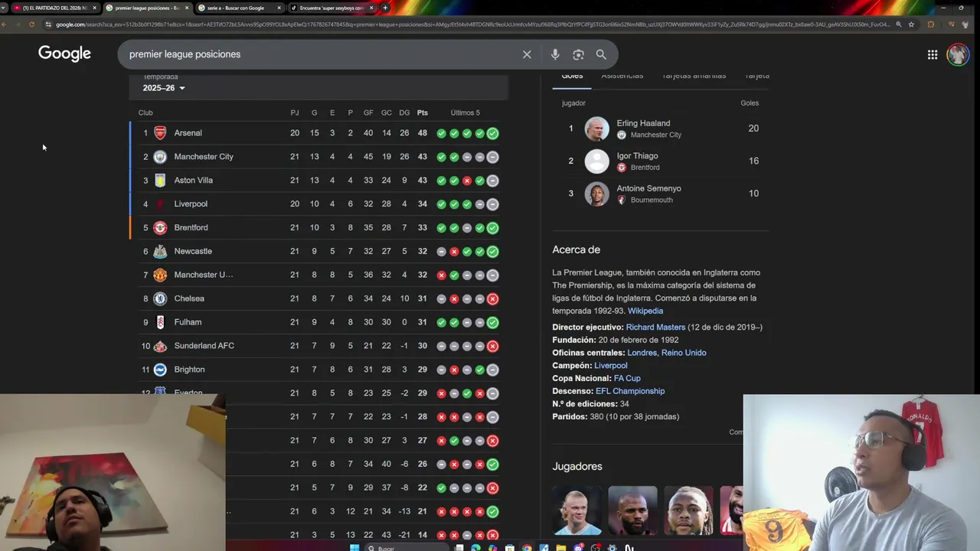Click the Sunderland AFC team name
This screenshot has height=551, width=980.
click(204, 346)
